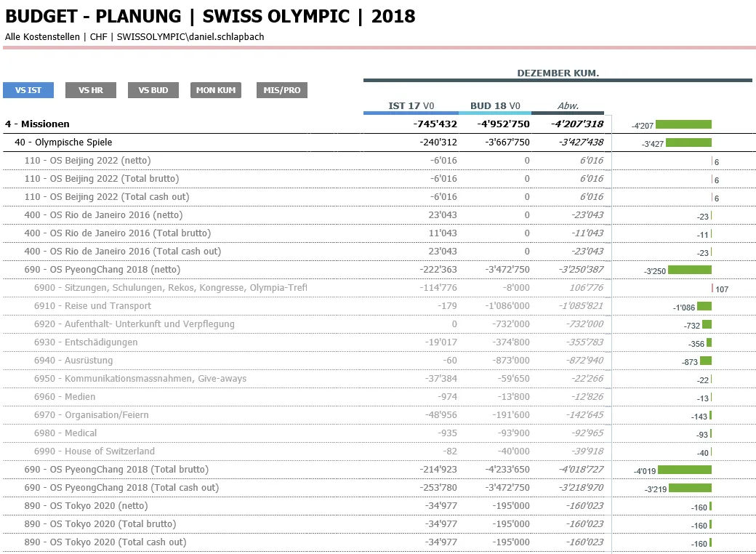This screenshot has width=756, height=554.
Task: Click the 106'776 deviation for Sitzungen row
Action: pyautogui.click(x=587, y=288)
